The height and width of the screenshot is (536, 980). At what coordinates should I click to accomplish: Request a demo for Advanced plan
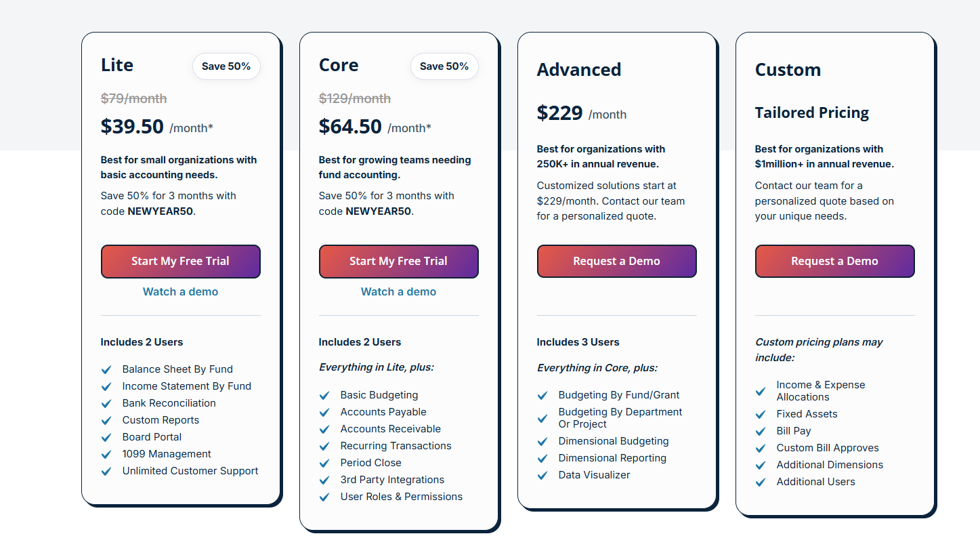tap(616, 262)
